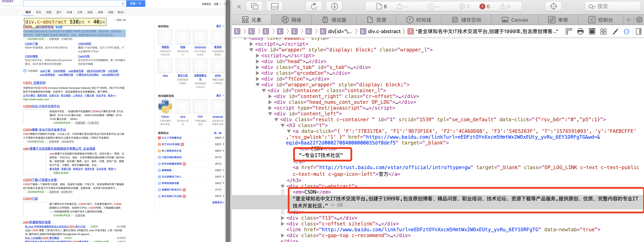Toggle shadow DOM angle brackets icon
This screenshot has width=644, height=242.
626,31
